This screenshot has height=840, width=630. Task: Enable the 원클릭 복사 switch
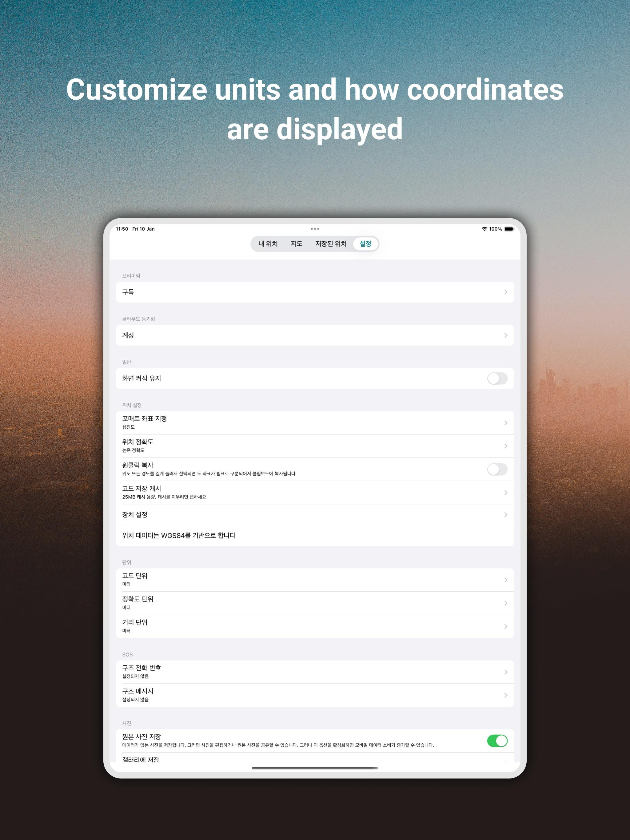pos(497,470)
